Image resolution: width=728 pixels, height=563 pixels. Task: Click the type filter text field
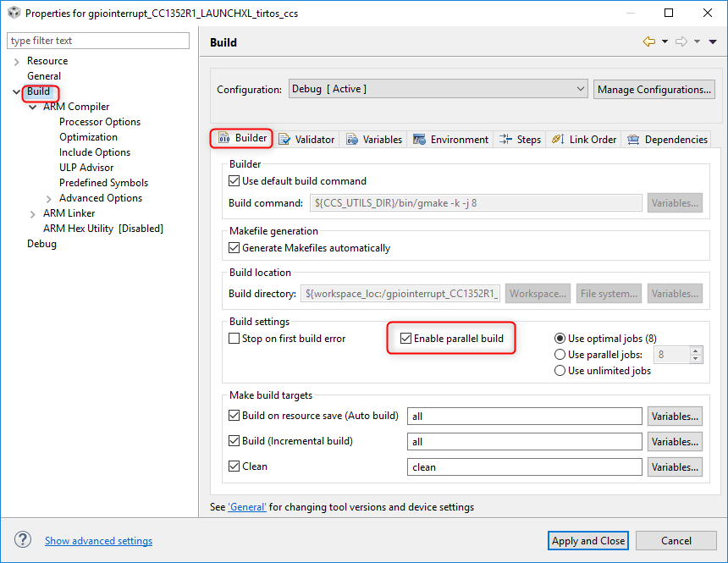coord(98,41)
